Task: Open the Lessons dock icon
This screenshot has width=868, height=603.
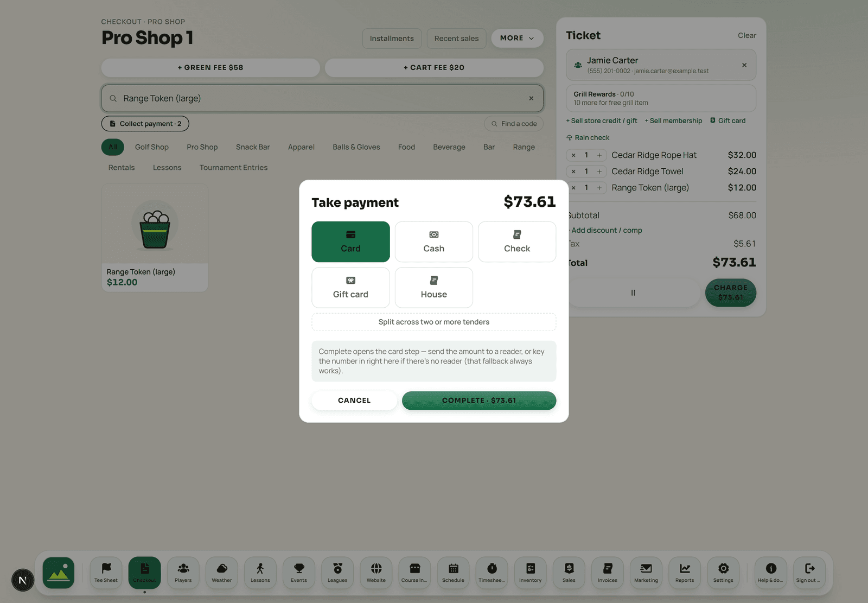Action: 260,573
